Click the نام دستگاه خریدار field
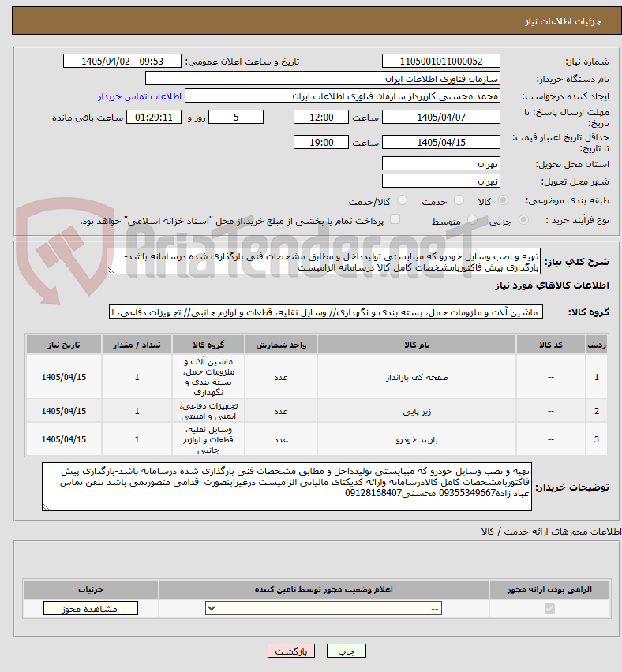Screen dimensions: 622x672 coord(323,79)
